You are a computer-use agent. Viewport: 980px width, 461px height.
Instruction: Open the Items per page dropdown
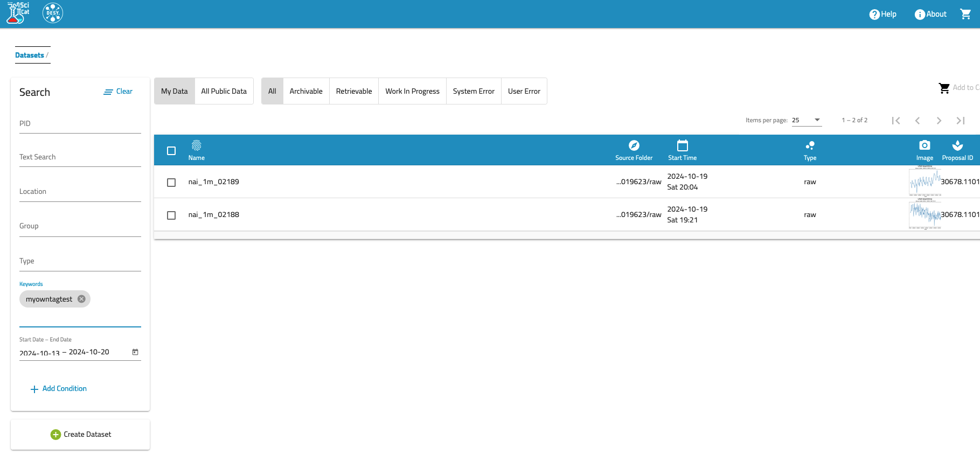tap(806, 120)
